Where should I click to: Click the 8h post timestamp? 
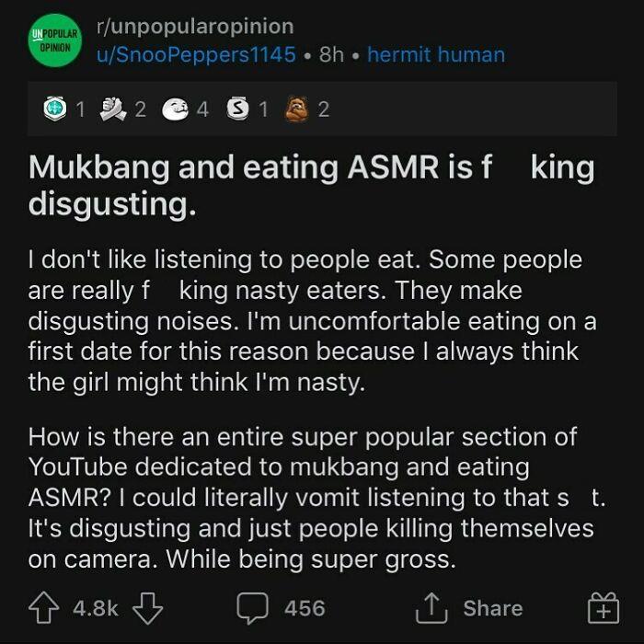point(331,54)
